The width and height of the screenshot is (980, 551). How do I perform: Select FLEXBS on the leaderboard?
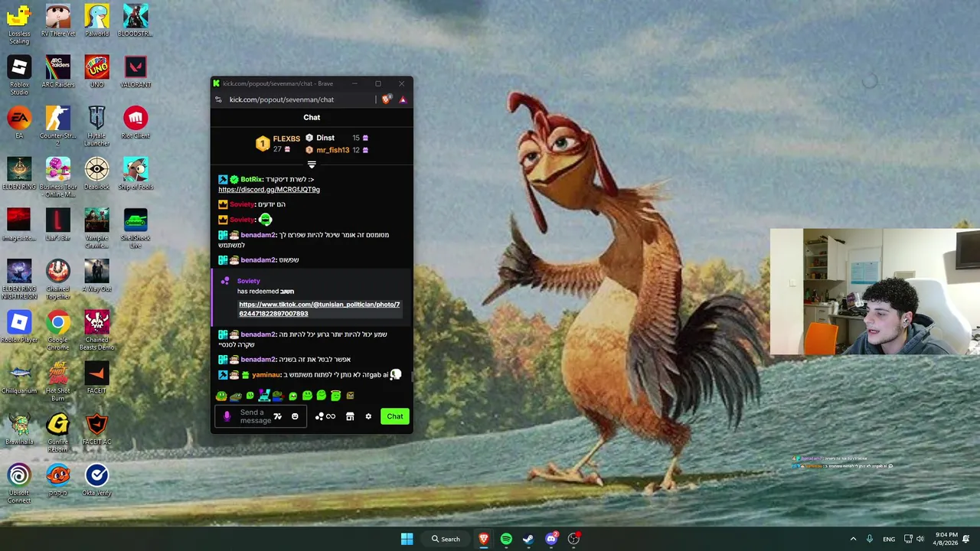click(286, 139)
